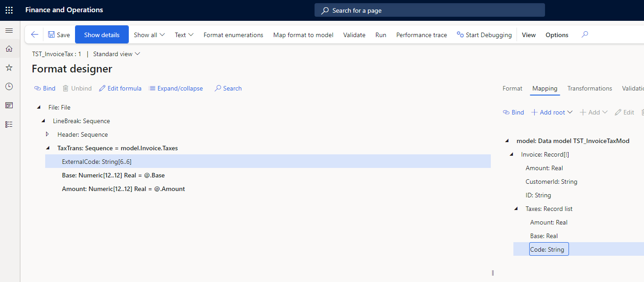Collapse the Taxes: Record list node
Screen dimensions: 644x282
click(516, 209)
